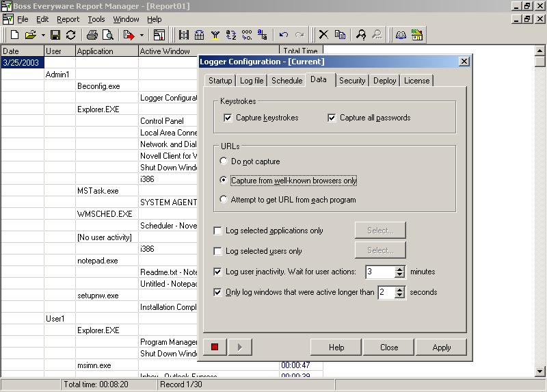Switch to the Security tab

click(x=352, y=81)
